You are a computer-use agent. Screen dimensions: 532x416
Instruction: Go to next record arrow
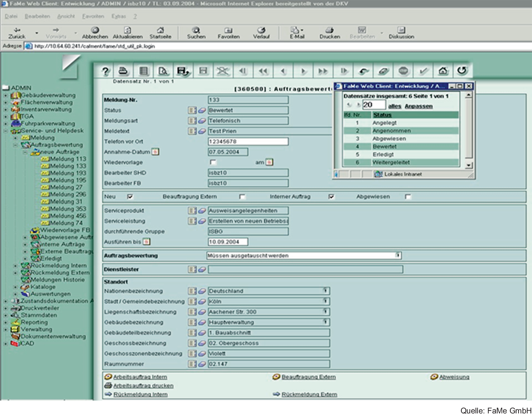[x=303, y=71]
